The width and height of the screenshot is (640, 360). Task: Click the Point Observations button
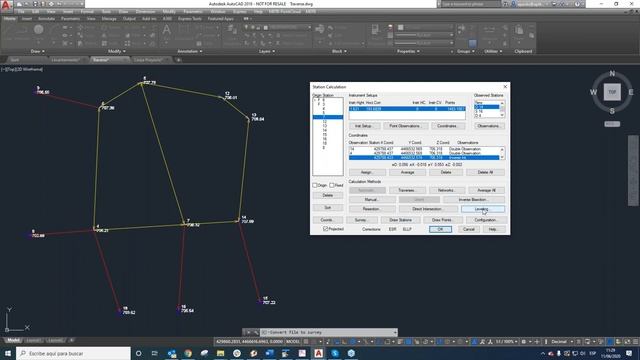coord(405,126)
